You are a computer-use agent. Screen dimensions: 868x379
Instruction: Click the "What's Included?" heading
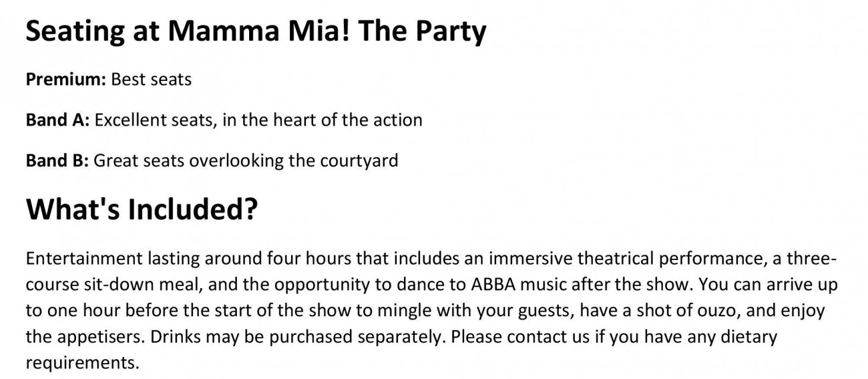pyautogui.click(x=142, y=210)
